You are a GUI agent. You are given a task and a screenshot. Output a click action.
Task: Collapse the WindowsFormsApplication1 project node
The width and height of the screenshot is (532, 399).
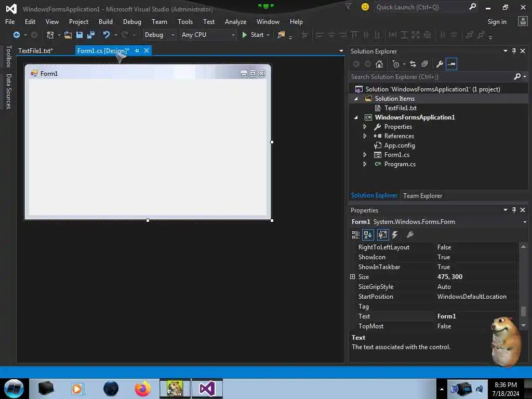pyautogui.click(x=355, y=117)
